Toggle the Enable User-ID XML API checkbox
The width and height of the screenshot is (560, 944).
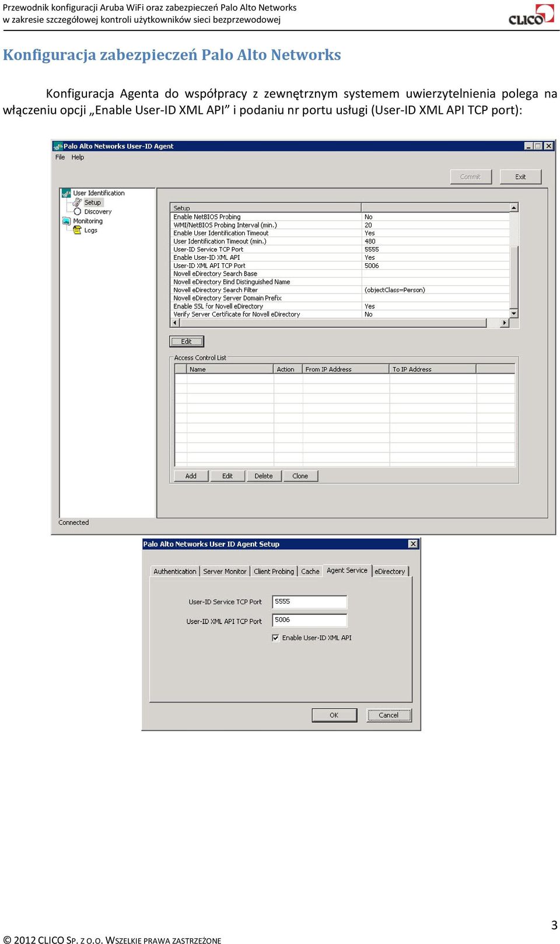click(275, 638)
